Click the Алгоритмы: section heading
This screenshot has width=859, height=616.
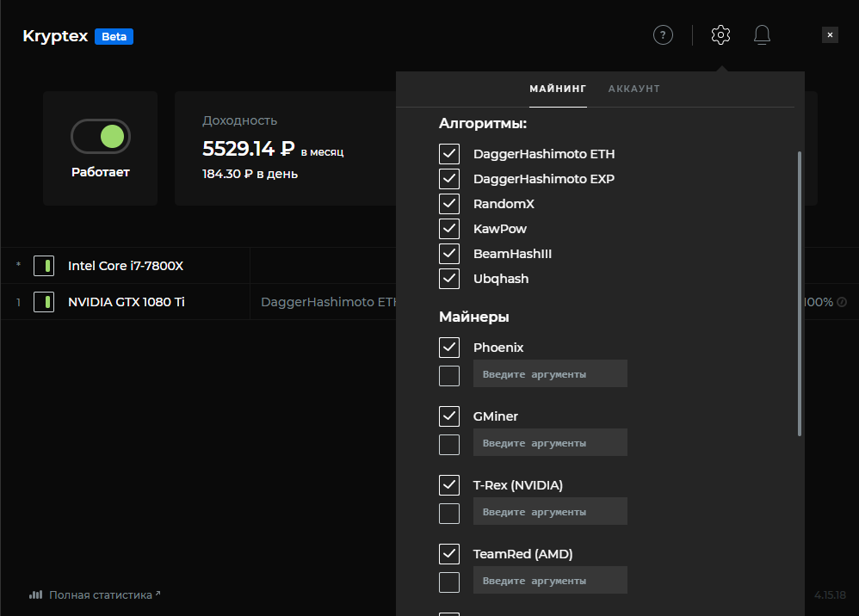pyautogui.click(x=483, y=124)
